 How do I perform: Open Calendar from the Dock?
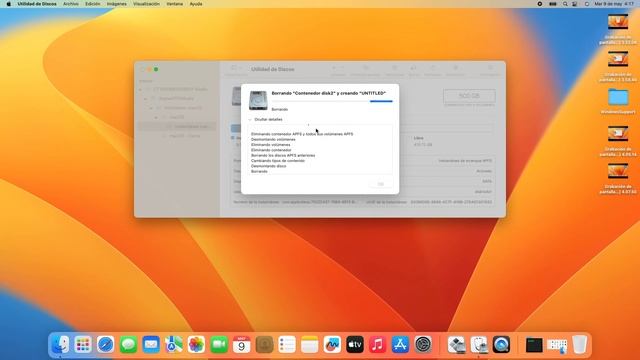pos(242,344)
